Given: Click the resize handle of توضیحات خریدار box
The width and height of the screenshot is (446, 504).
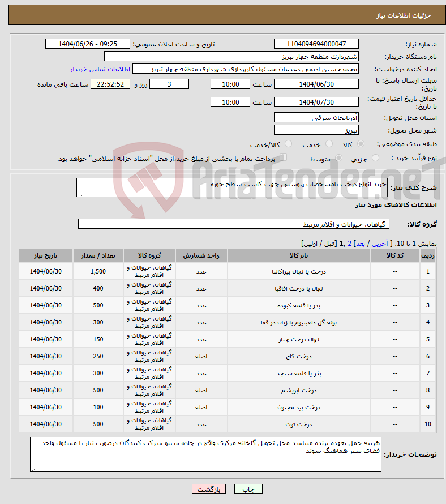Looking at the screenshot, I should point(33,469).
